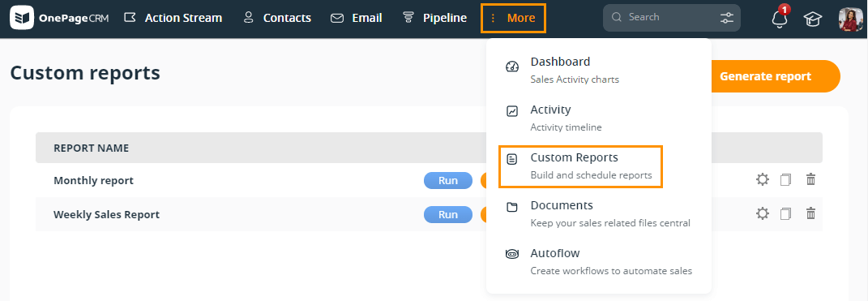Image resolution: width=868 pixels, height=301 pixels.
Task: Click the Monthly report name
Action: (x=93, y=181)
